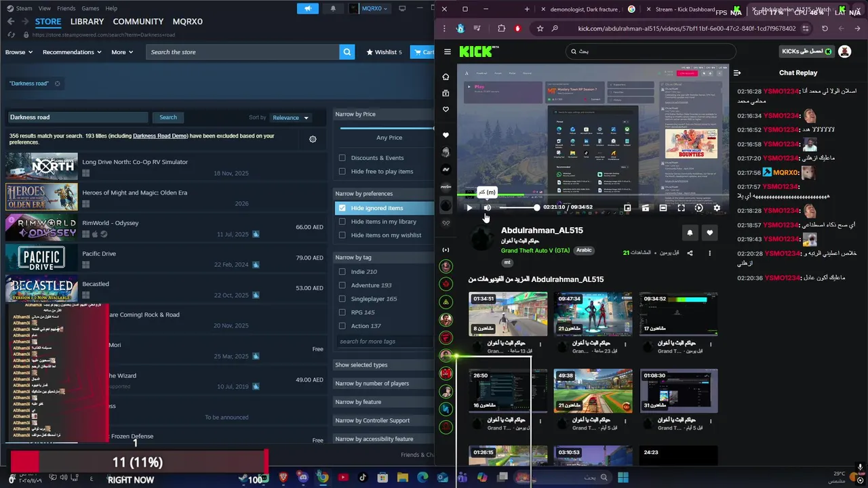The width and height of the screenshot is (868, 488).
Task: Expand Steam Browse menu
Action: click(19, 52)
